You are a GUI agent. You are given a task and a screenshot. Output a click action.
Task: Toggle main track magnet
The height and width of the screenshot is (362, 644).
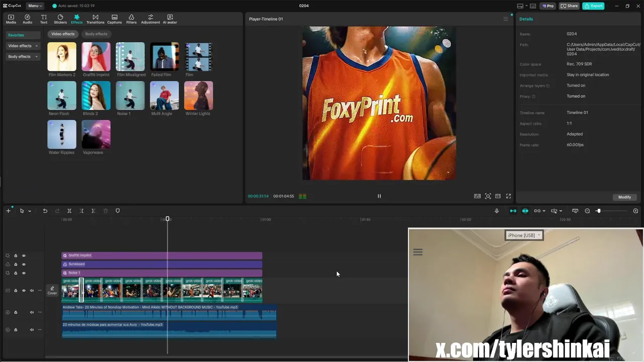point(513,211)
